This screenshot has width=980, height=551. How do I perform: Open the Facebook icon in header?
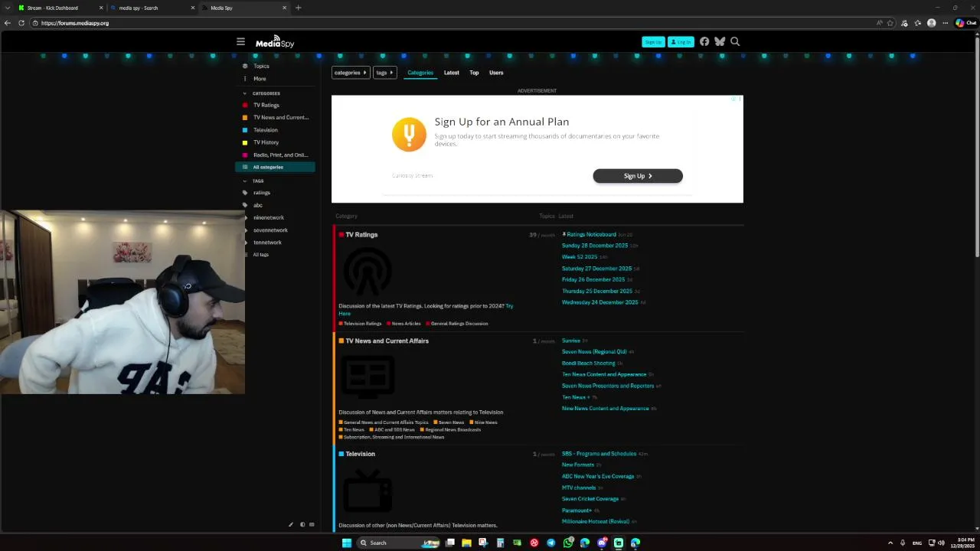point(704,41)
